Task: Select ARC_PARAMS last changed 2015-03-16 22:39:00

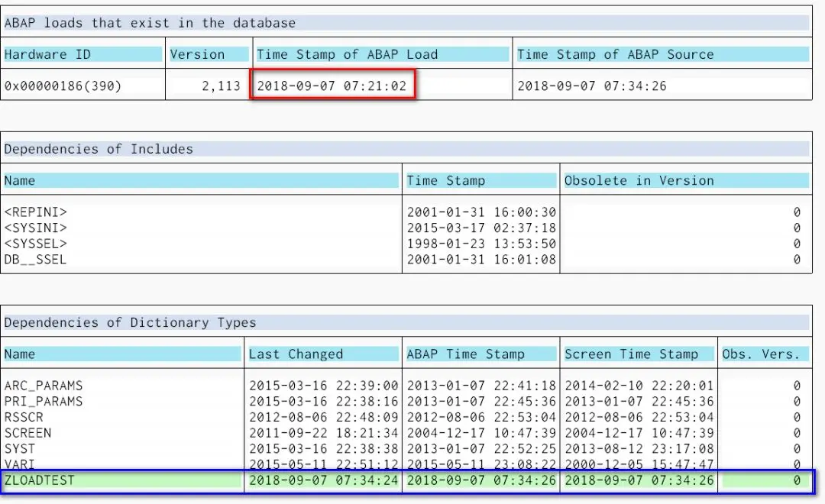Action: (x=324, y=386)
